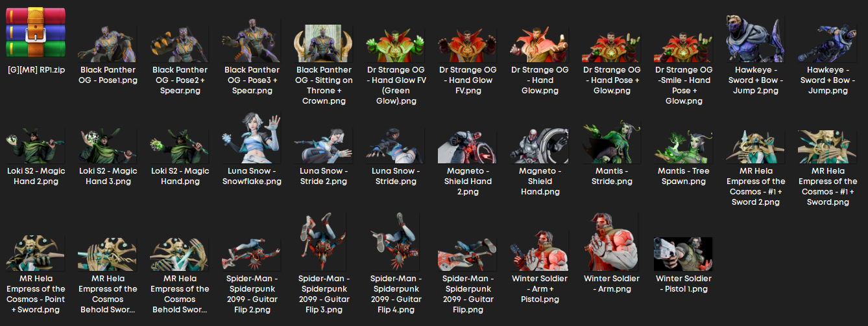The height and width of the screenshot is (326, 868).
Task: Select Dr Strange OG Hand Glow FV (Green Glow).png
Action: 396,43
